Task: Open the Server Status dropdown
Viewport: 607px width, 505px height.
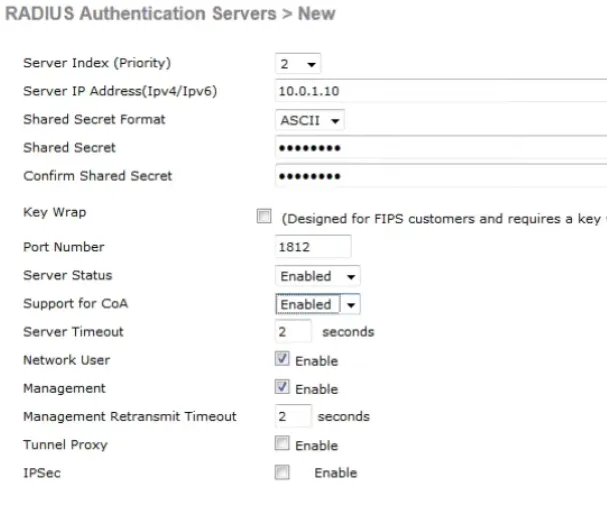Action: pos(317,276)
